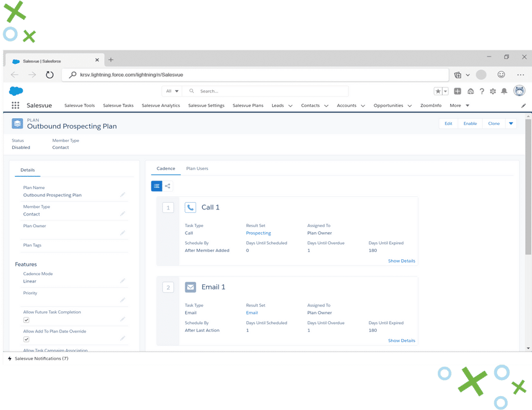Open a new browser tab

pos(111,60)
